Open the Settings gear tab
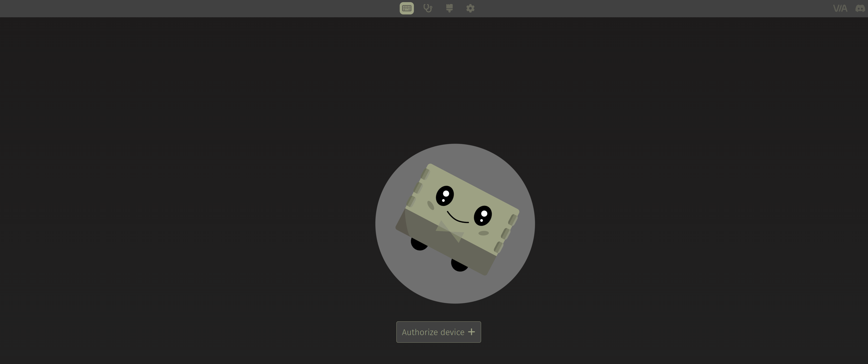Image resolution: width=868 pixels, height=364 pixels. [x=470, y=8]
